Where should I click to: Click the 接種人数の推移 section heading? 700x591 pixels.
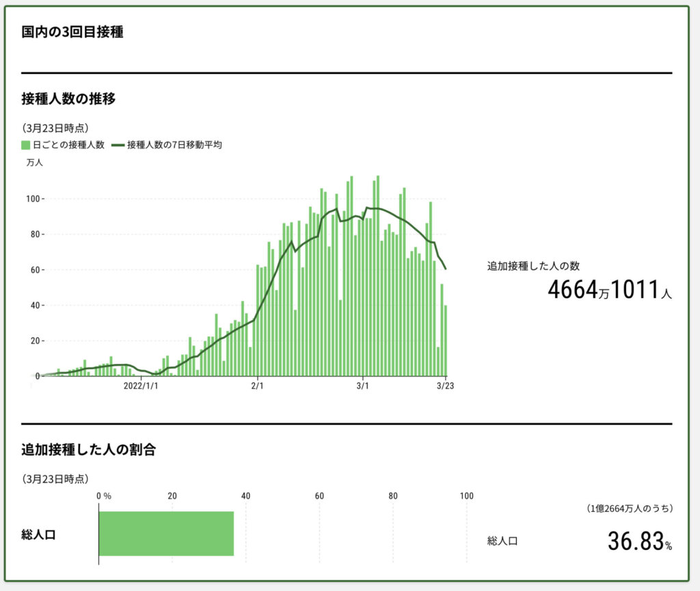[x=68, y=98]
